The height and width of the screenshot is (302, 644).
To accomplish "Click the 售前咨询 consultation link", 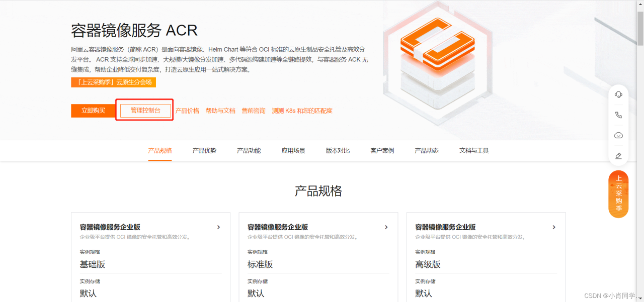I will [254, 110].
